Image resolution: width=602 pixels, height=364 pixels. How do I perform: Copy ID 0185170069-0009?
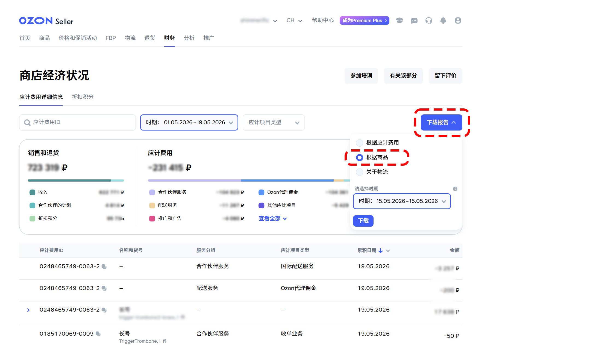pos(98,334)
